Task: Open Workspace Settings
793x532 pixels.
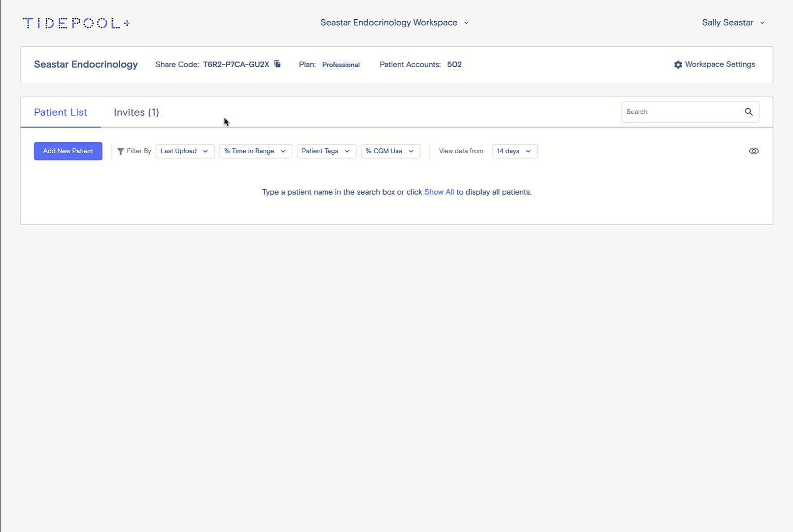Action: pos(715,65)
